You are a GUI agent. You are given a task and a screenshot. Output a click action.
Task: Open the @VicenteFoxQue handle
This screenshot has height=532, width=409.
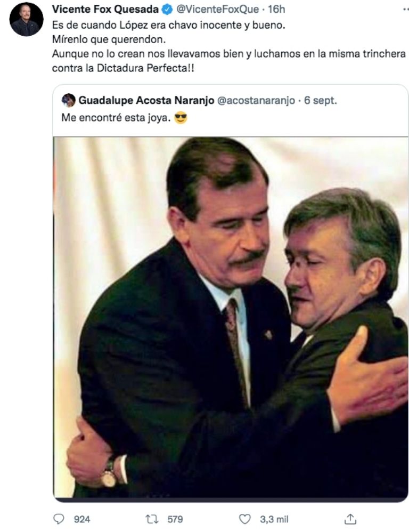click(x=217, y=9)
